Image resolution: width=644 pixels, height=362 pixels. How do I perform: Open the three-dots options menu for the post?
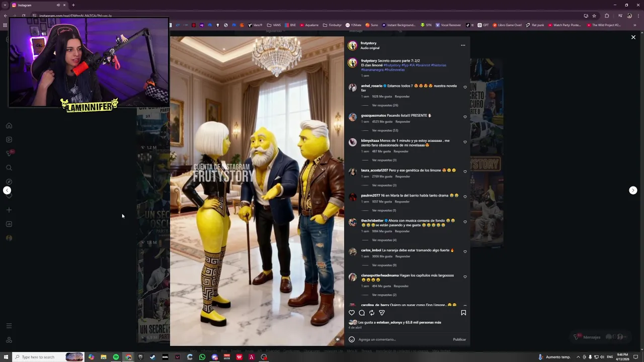click(x=463, y=45)
